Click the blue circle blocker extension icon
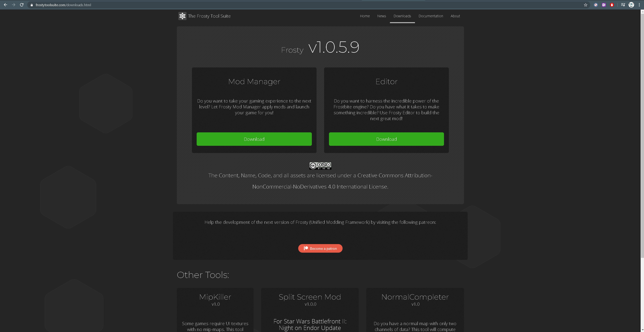644x332 pixels. pos(596,5)
